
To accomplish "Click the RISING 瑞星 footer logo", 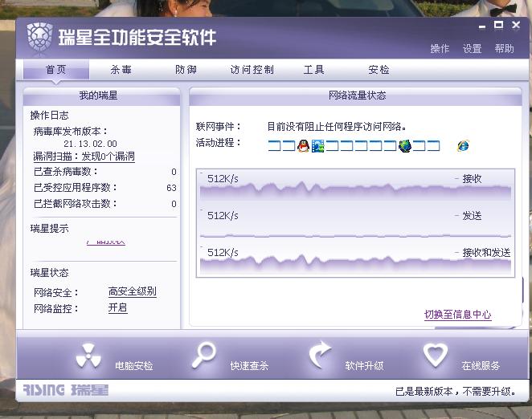I will tap(66, 390).
